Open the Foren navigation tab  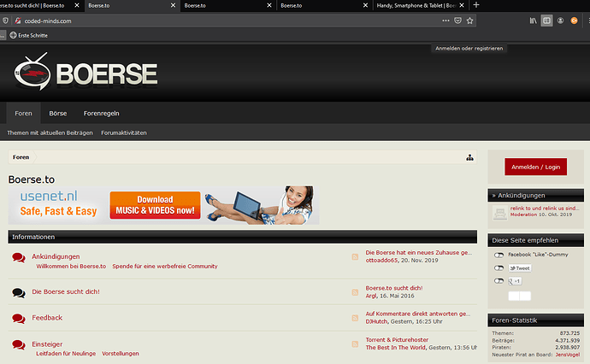23,113
